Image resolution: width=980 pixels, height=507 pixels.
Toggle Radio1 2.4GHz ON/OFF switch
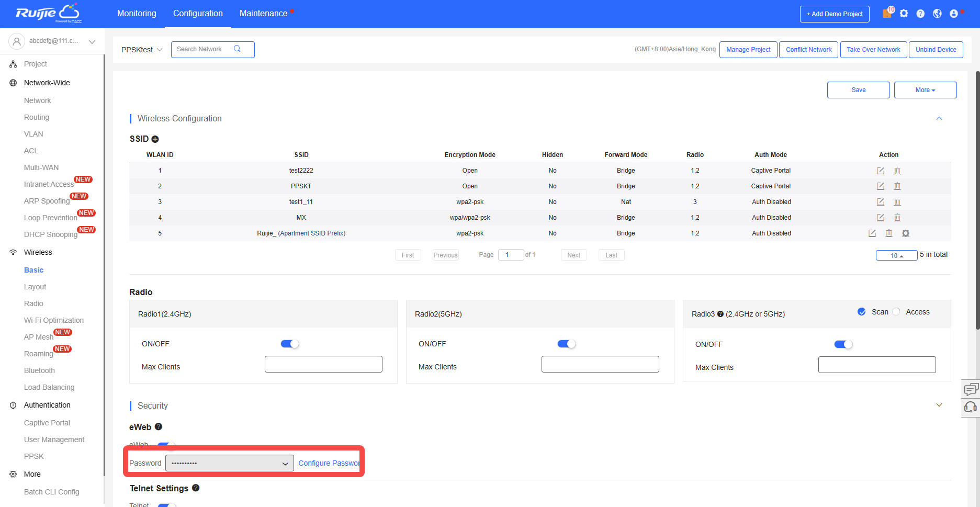click(x=289, y=344)
